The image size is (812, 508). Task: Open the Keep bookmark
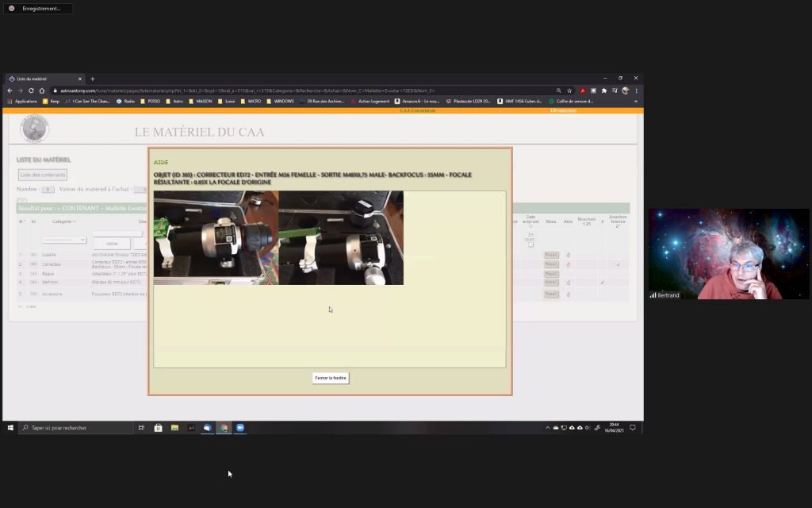coord(52,102)
